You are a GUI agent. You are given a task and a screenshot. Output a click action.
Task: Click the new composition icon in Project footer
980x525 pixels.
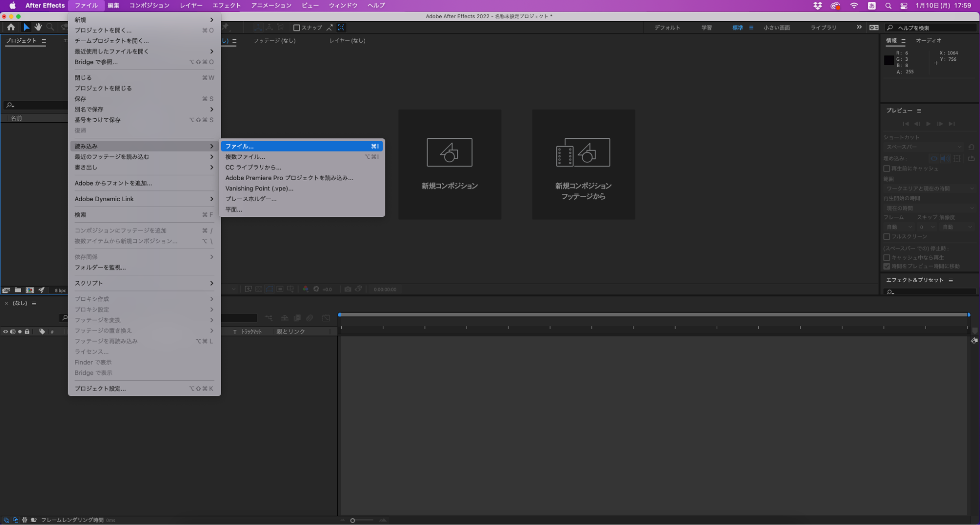click(30, 290)
